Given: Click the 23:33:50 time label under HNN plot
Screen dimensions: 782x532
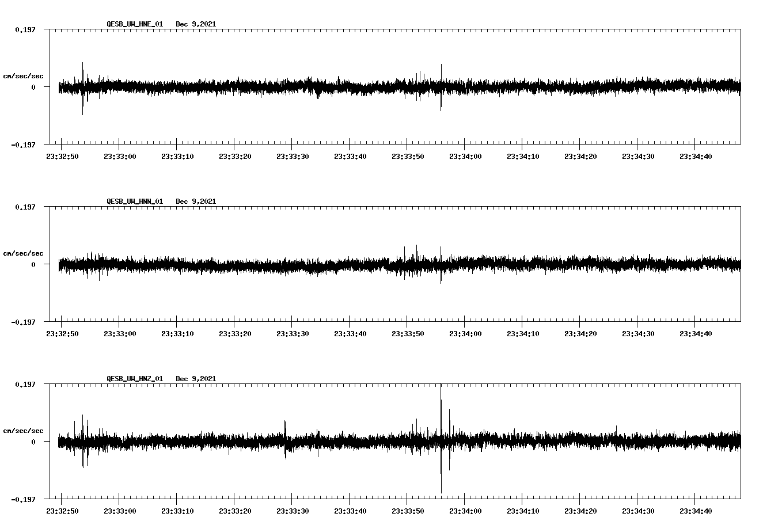Looking at the screenshot, I should pos(407,334).
